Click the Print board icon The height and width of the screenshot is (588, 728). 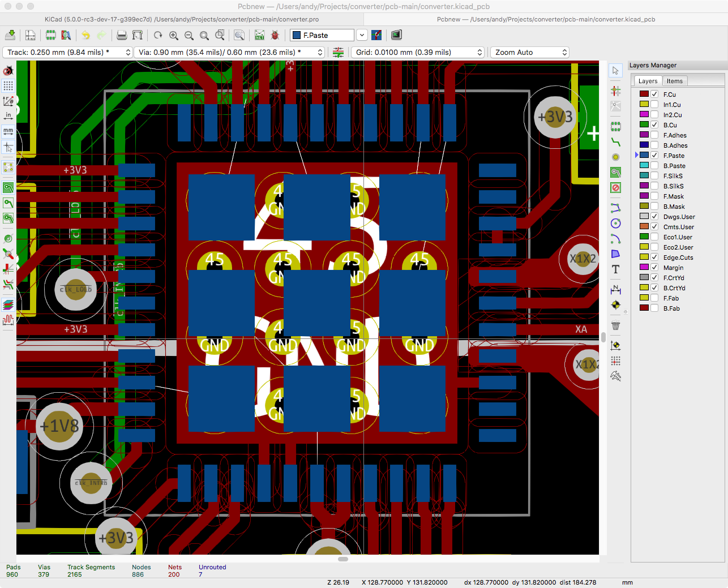[x=122, y=35]
